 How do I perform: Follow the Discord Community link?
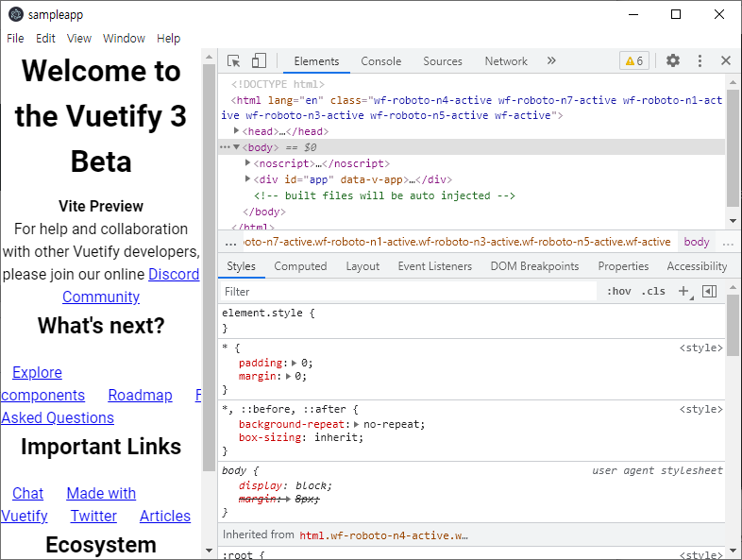[x=174, y=274]
